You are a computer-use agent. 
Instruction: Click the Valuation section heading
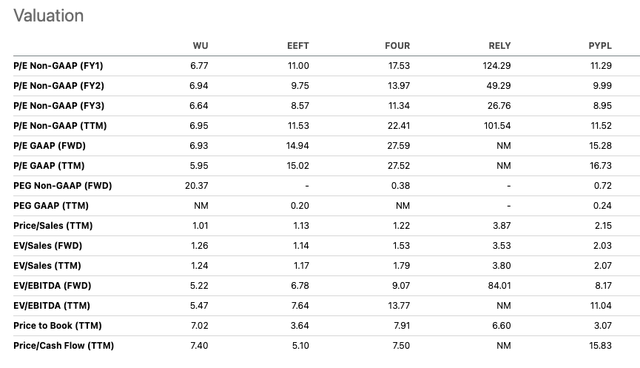(49, 16)
